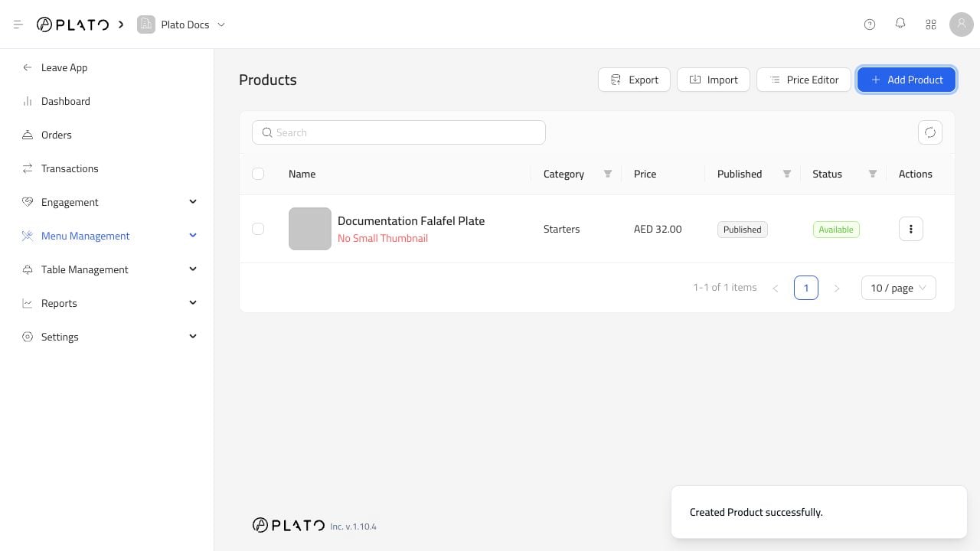Filter by Category column icon

pyautogui.click(x=608, y=174)
